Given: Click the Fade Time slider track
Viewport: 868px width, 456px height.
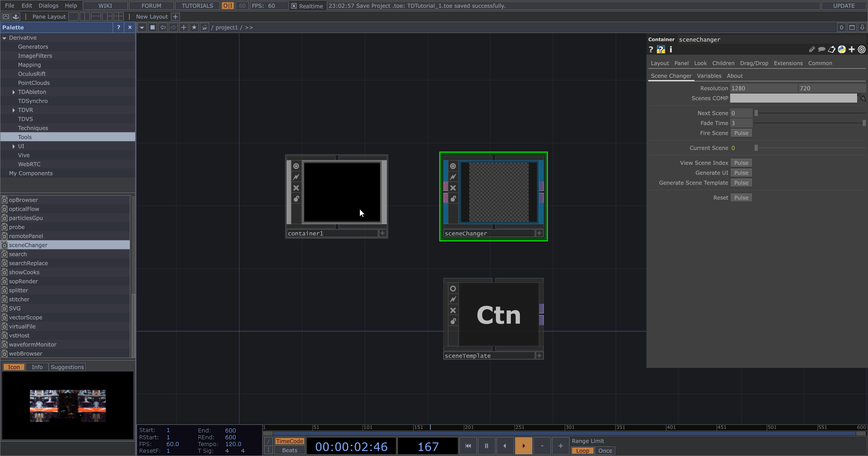Looking at the screenshot, I should click(x=809, y=123).
